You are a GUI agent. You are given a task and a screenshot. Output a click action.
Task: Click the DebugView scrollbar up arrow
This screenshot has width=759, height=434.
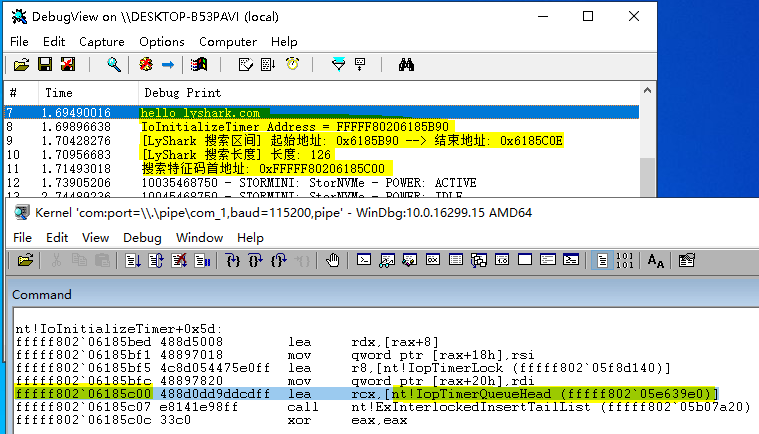[648, 90]
